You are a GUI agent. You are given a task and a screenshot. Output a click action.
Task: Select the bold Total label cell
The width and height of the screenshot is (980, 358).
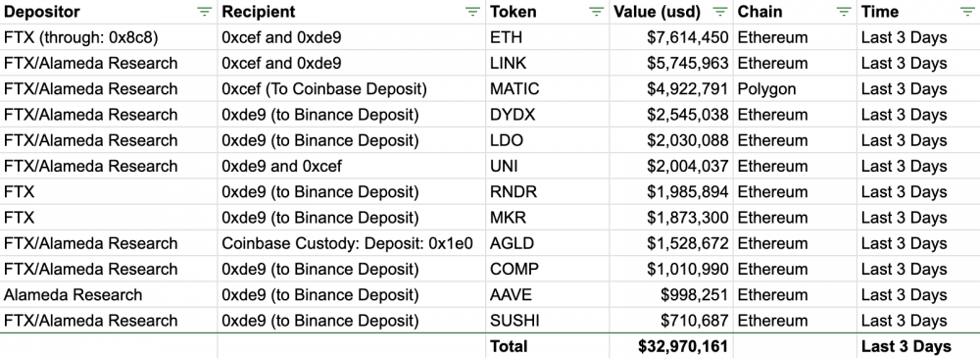click(548, 346)
